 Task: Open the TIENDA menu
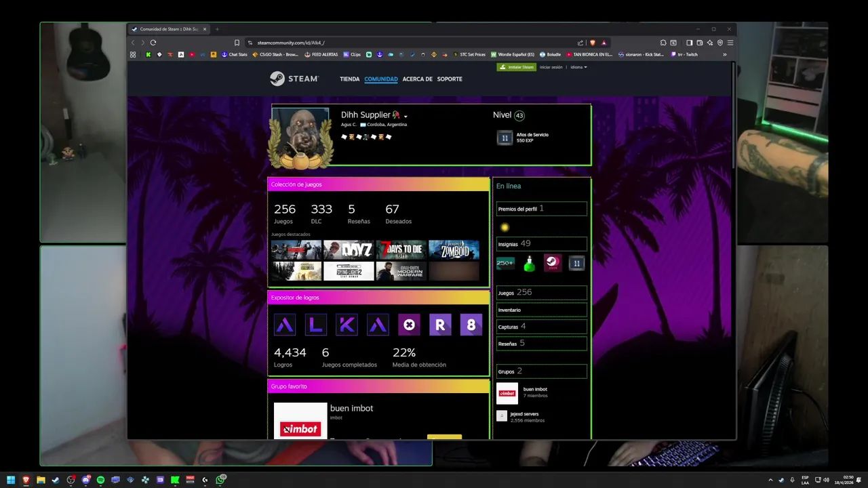(x=349, y=79)
